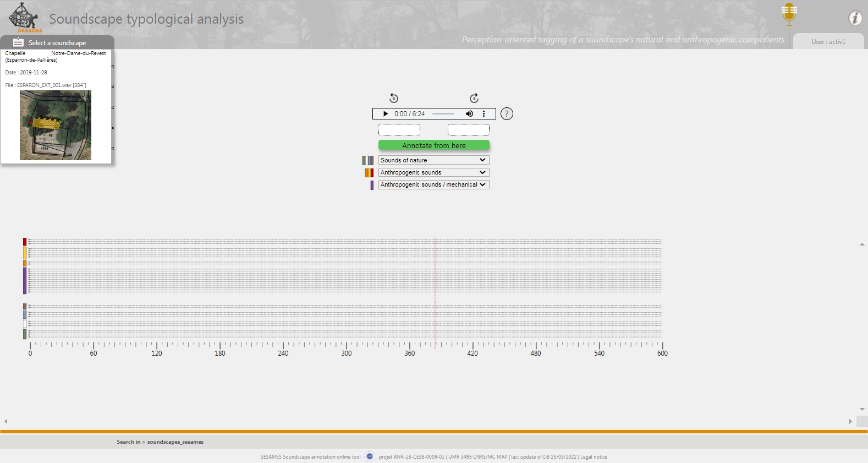Open the Select a soundscape tab
The image size is (868, 463).
[57, 42]
